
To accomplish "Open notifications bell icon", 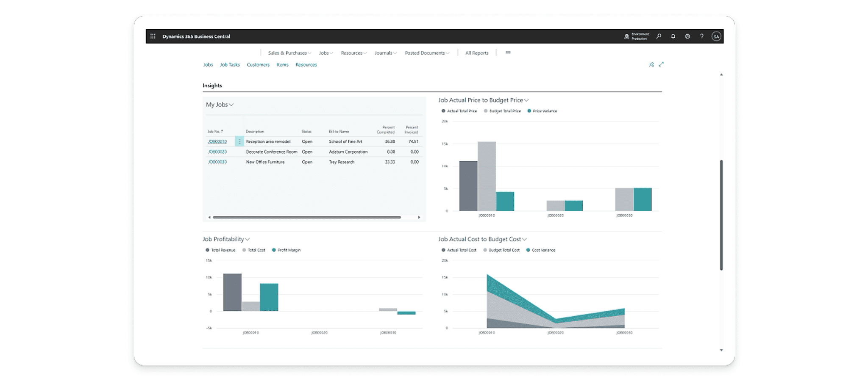I will [673, 36].
